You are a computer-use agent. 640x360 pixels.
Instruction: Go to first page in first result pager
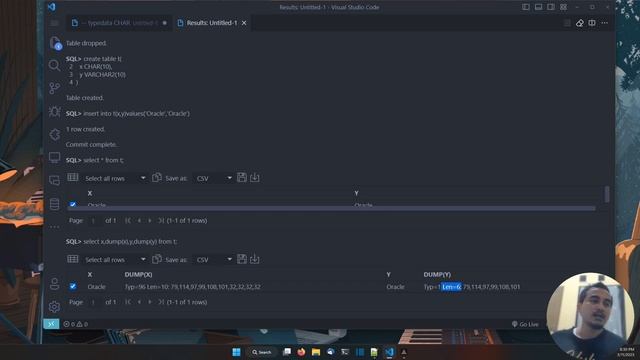(x=128, y=220)
